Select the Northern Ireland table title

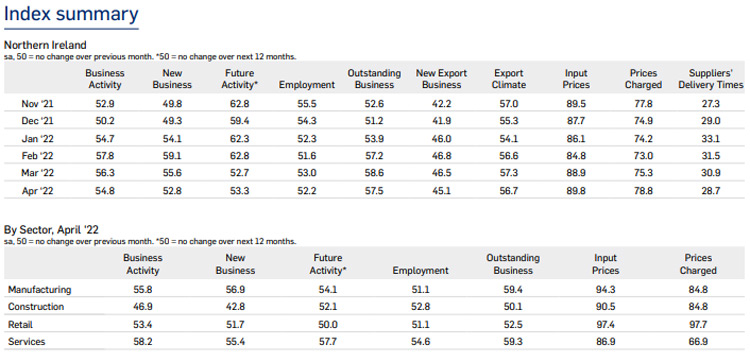click(x=45, y=45)
